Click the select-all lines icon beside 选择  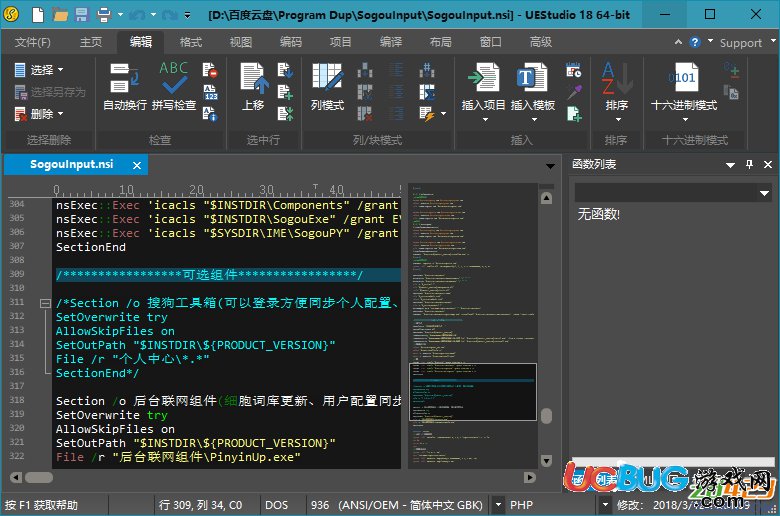pyautogui.click(x=19, y=70)
